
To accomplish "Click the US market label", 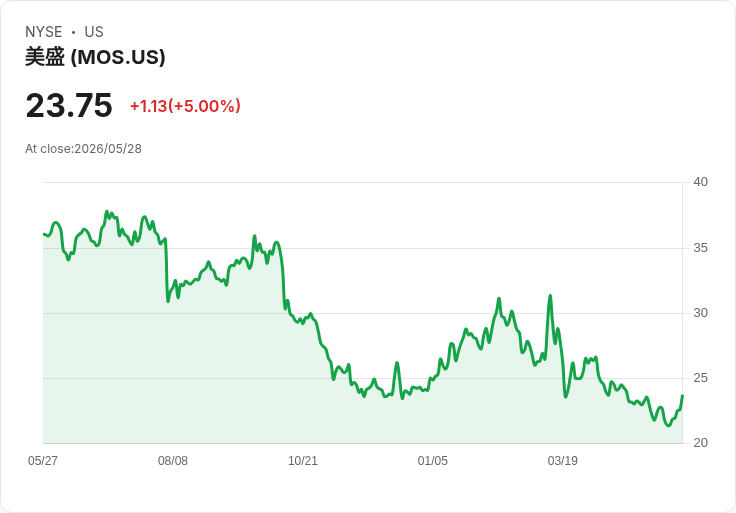I will tap(94, 32).
